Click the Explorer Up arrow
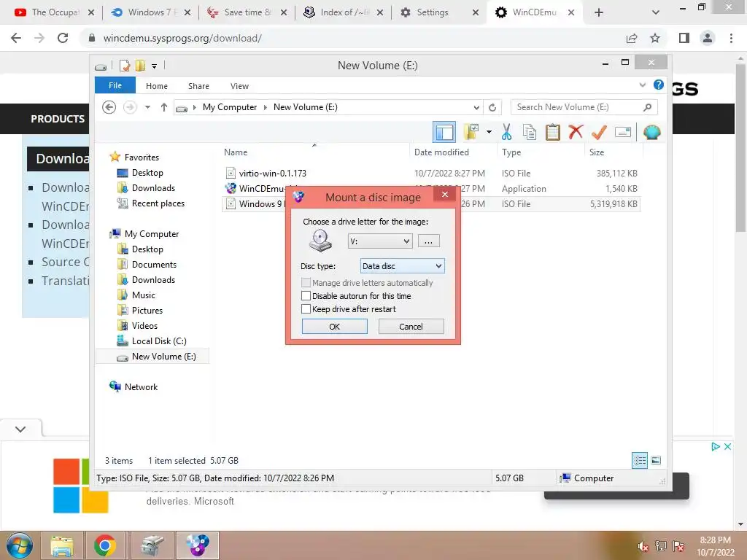Viewport: 747px width, 560px height. click(x=164, y=107)
